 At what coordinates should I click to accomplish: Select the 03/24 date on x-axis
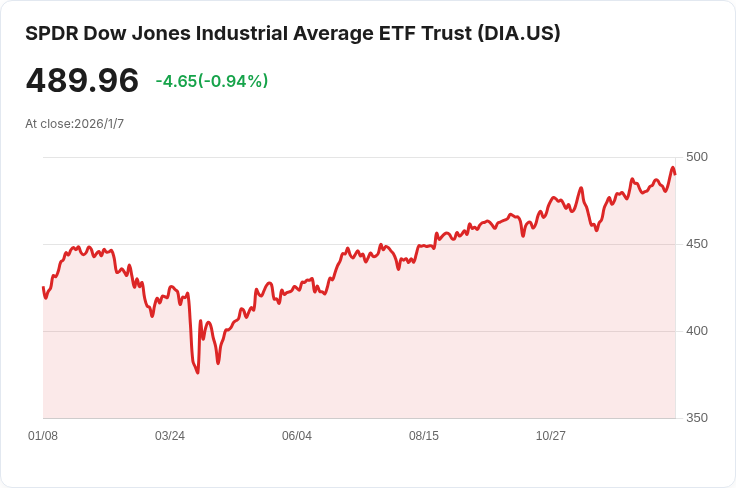coord(170,436)
